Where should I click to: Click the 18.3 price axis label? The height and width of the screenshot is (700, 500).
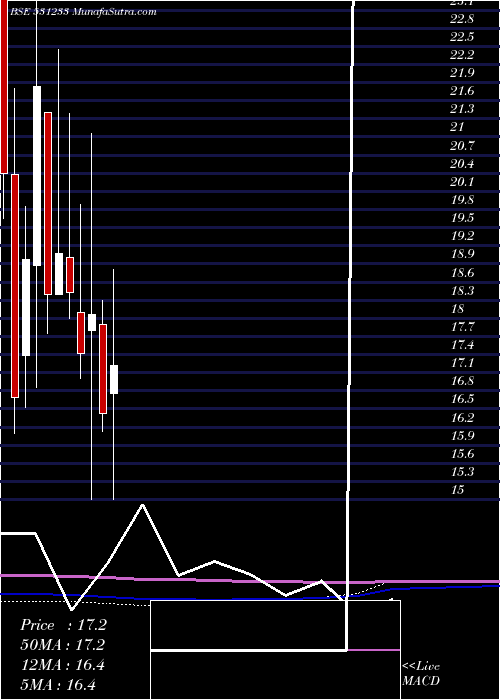[462, 291]
